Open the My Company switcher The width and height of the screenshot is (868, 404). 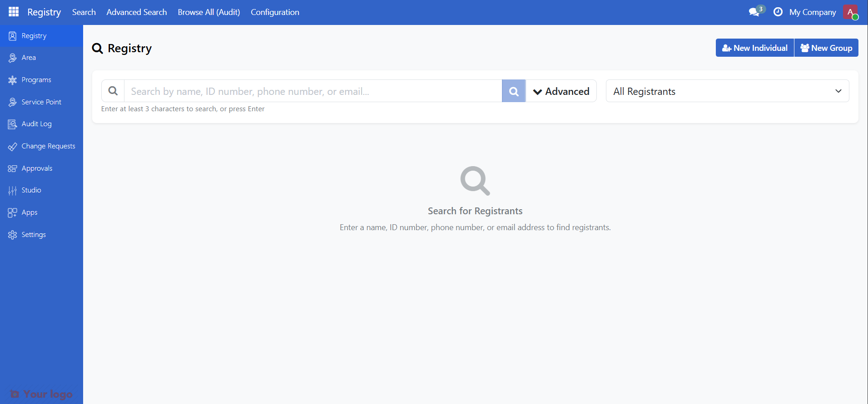812,12
